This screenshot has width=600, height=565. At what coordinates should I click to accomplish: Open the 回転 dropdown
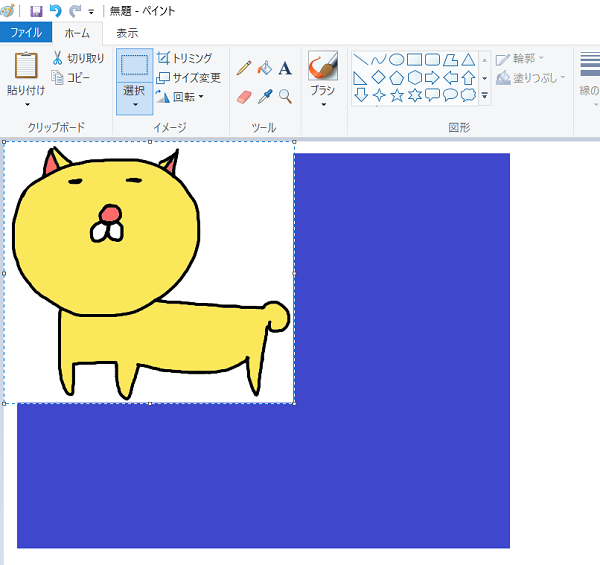[180, 97]
